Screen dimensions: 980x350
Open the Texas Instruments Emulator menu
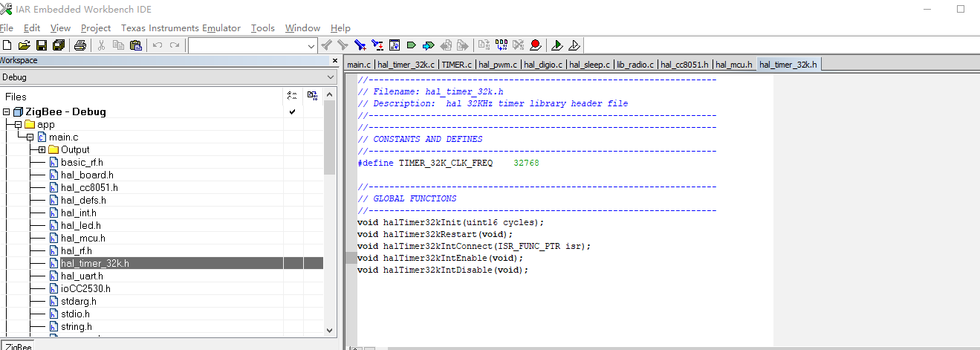click(181, 28)
